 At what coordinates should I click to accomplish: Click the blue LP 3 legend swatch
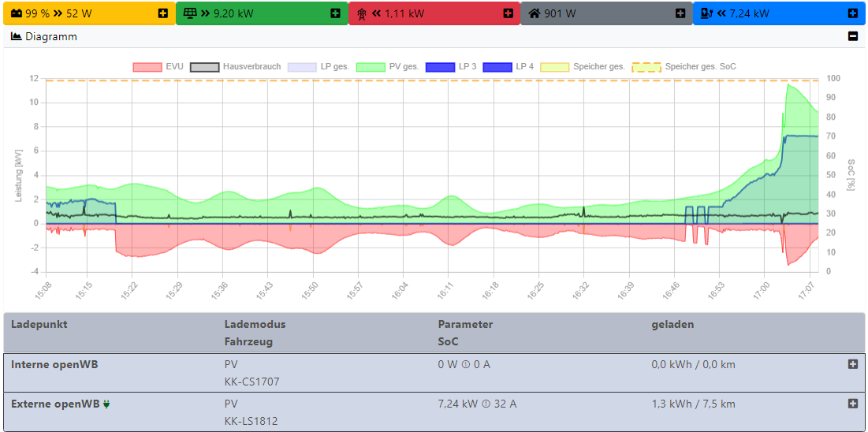pyautogui.click(x=440, y=67)
